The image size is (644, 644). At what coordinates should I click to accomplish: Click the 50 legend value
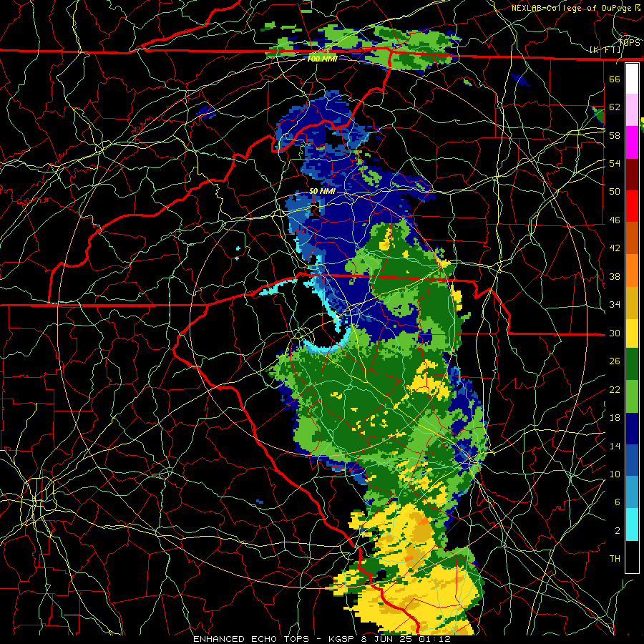pos(615,191)
